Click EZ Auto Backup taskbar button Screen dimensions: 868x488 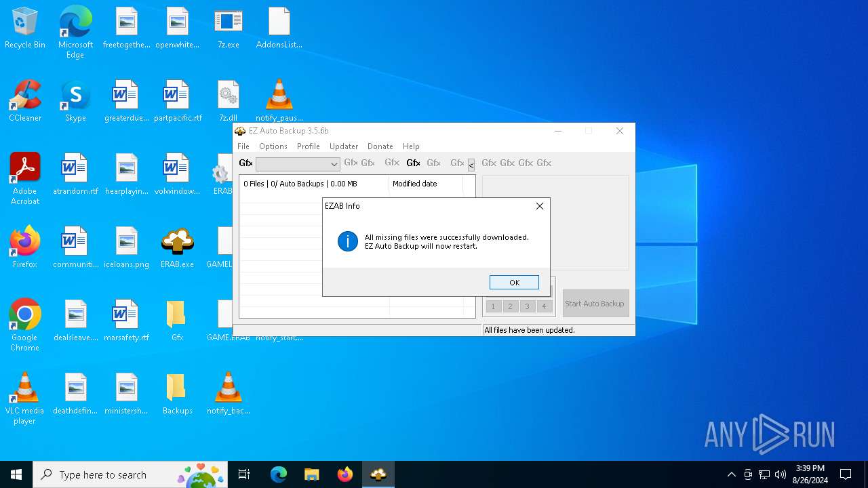tap(378, 474)
